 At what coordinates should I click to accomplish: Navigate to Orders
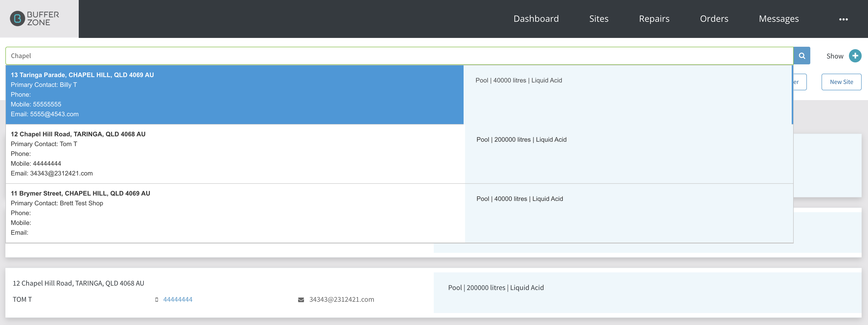[x=714, y=19]
